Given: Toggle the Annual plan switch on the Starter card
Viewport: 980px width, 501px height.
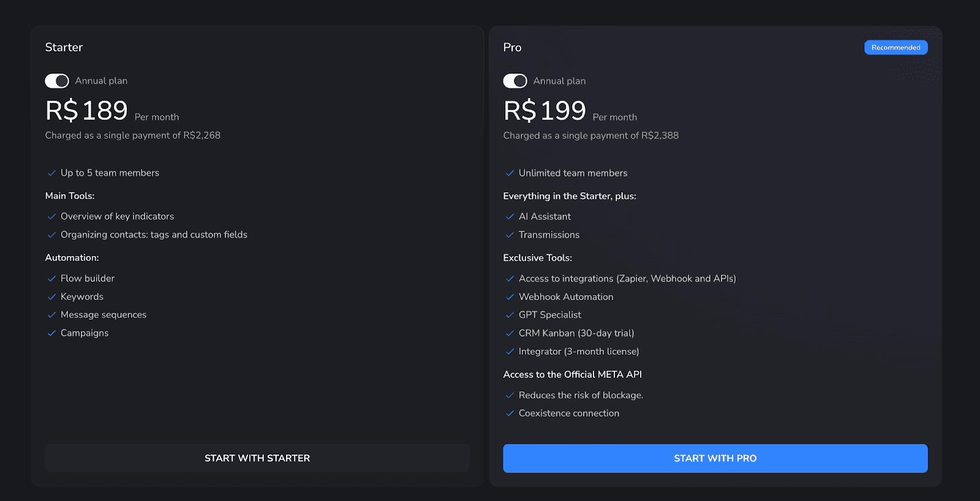Looking at the screenshot, I should [56, 80].
